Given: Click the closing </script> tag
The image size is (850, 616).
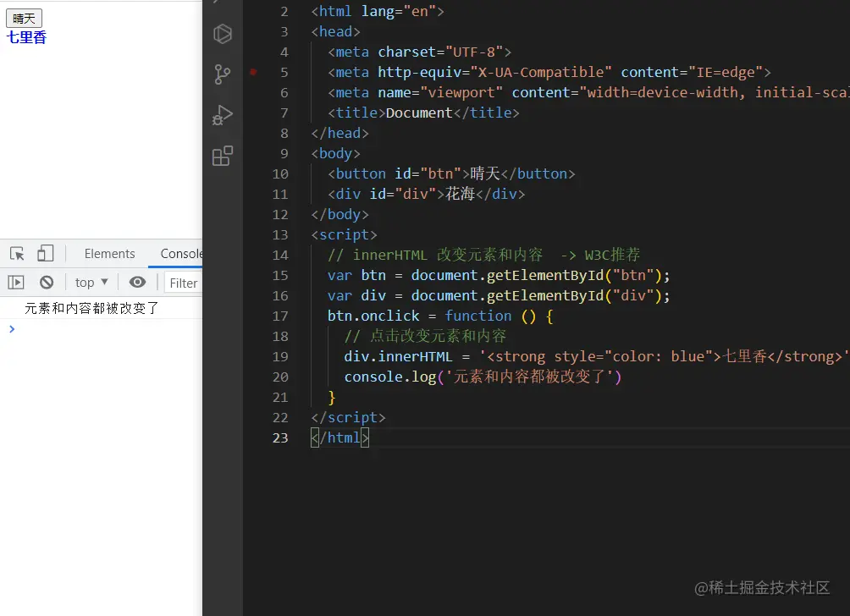Looking at the screenshot, I should click(x=348, y=418).
